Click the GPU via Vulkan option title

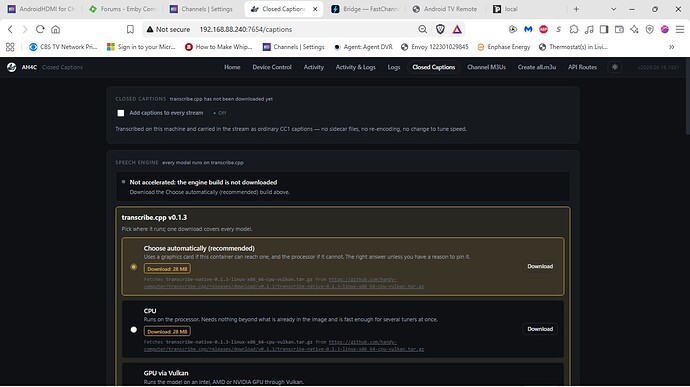(166, 373)
